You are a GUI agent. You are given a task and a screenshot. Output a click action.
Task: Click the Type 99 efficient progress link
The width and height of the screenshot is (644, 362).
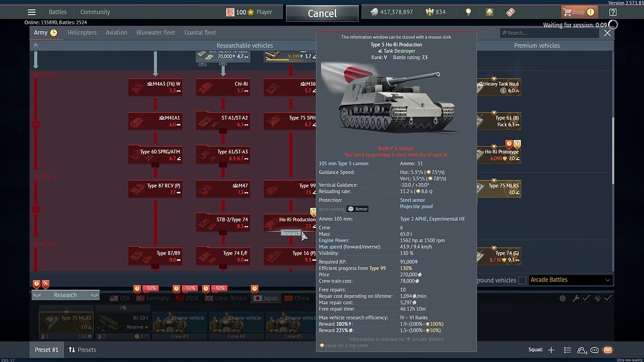[x=377, y=269]
